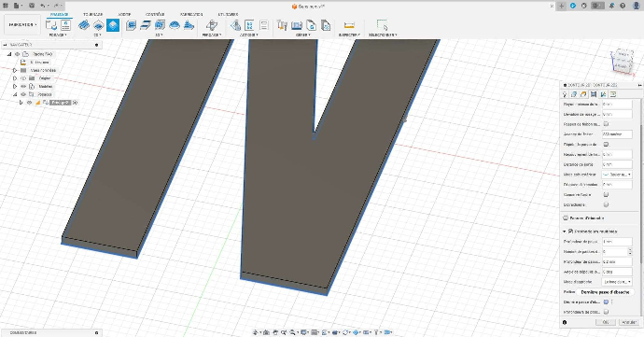The height and width of the screenshot is (337, 644).
Task: Switch to the CONTRÔLE tab
Action: (155, 14)
